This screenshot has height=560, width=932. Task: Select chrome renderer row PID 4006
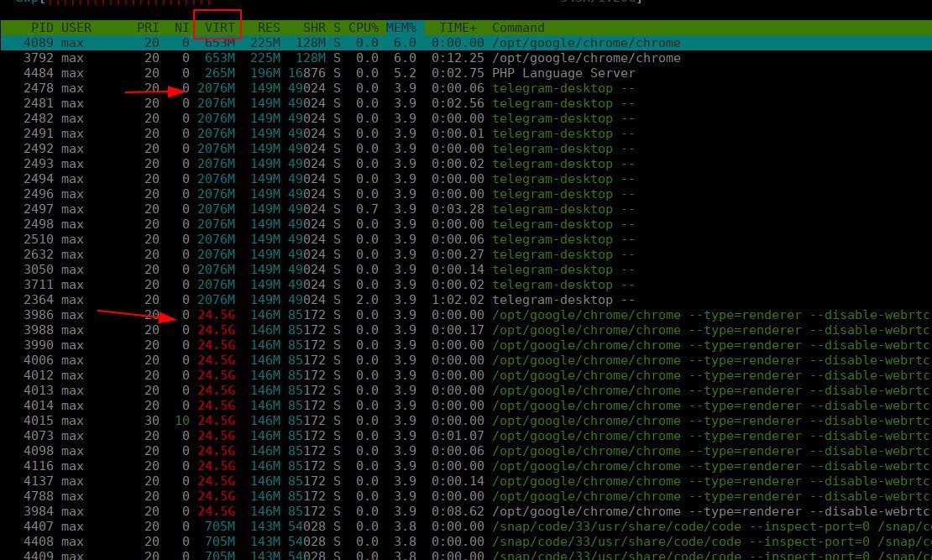[466, 360]
